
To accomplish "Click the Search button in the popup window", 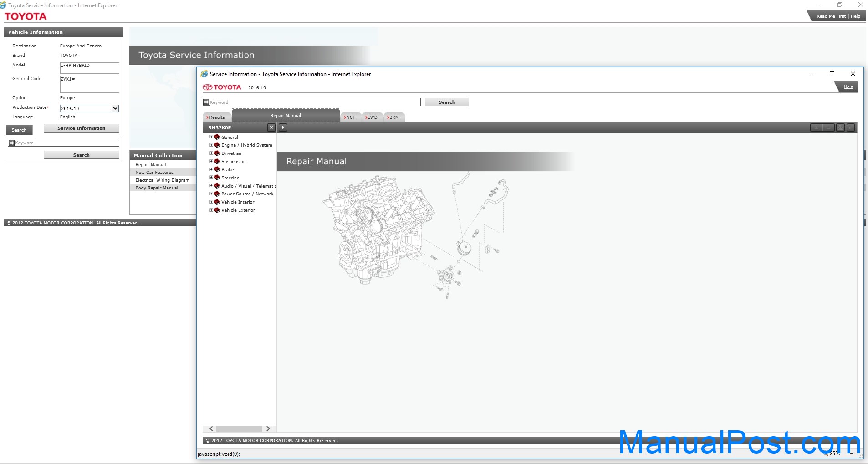I will [447, 102].
